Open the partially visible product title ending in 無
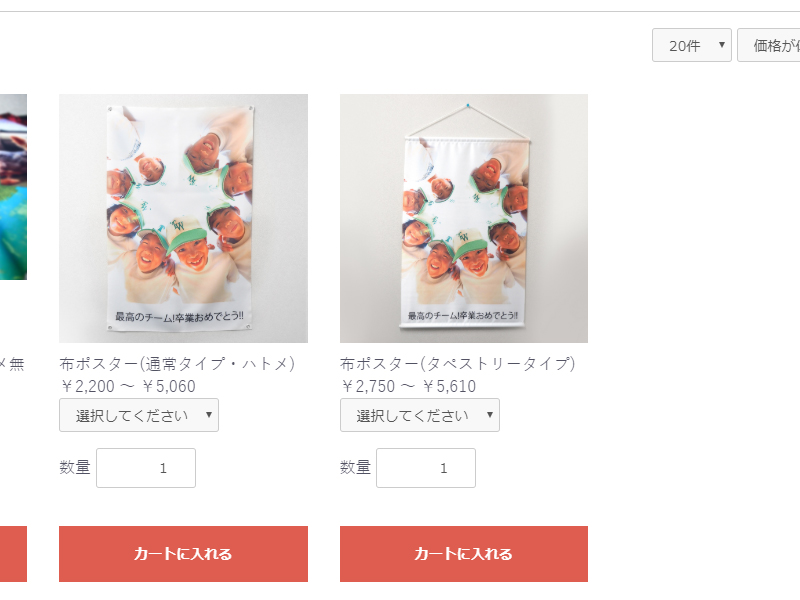Viewport: 800px width, 600px height. point(12,364)
